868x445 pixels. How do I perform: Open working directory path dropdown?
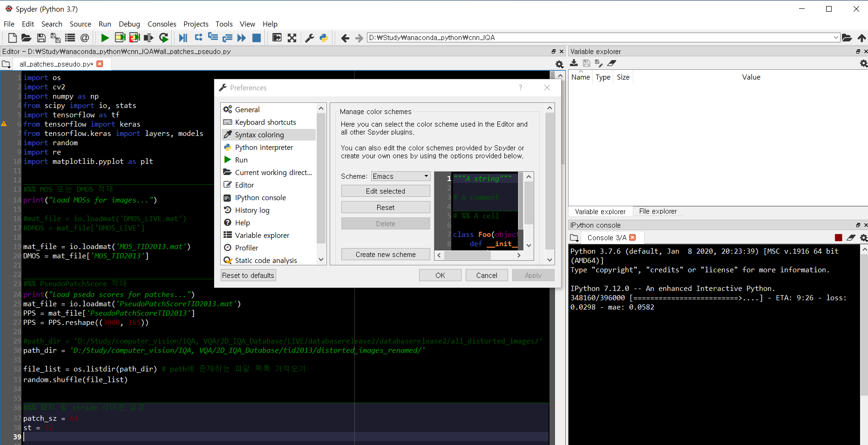point(836,38)
